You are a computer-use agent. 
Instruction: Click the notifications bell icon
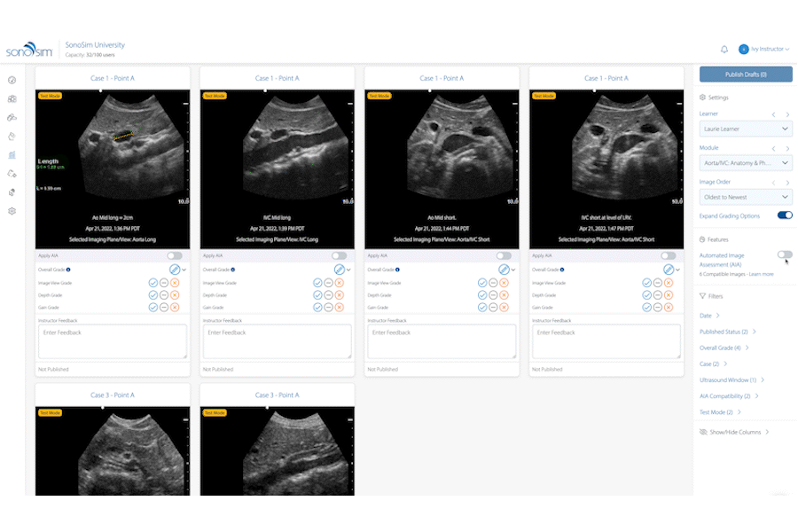point(724,50)
